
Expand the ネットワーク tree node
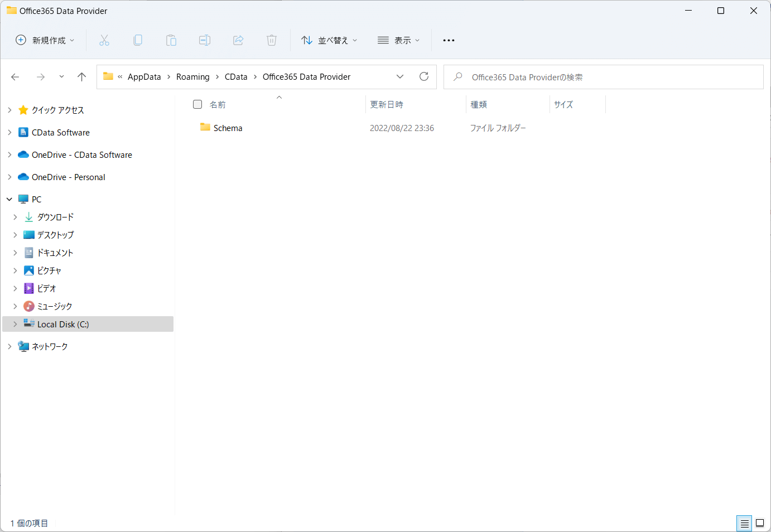9,346
